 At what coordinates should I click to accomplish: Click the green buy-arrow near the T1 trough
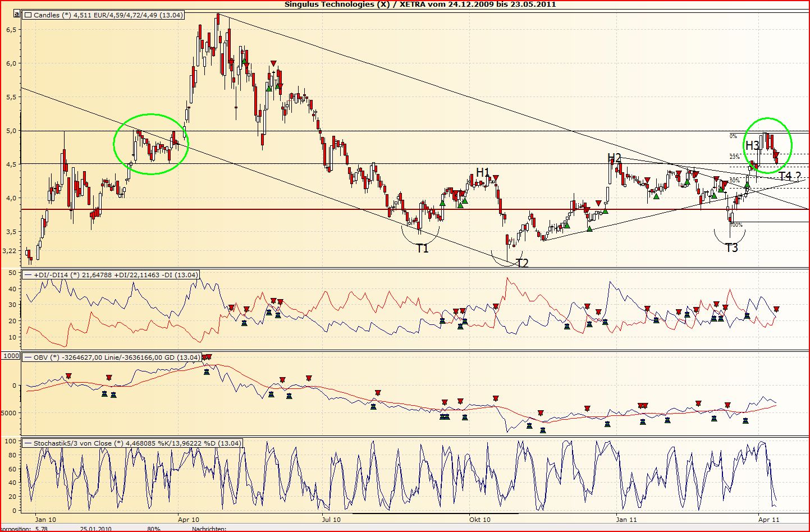(442, 204)
